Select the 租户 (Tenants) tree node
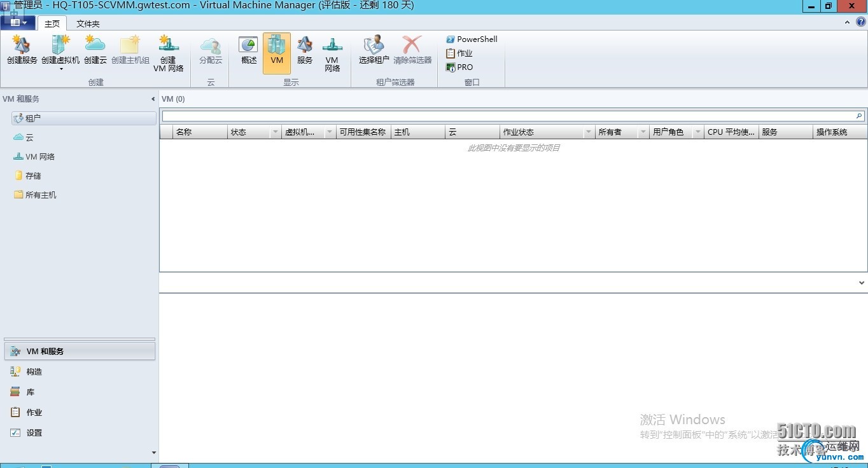The height and width of the screenshot is (468, 868). point(83,118)
